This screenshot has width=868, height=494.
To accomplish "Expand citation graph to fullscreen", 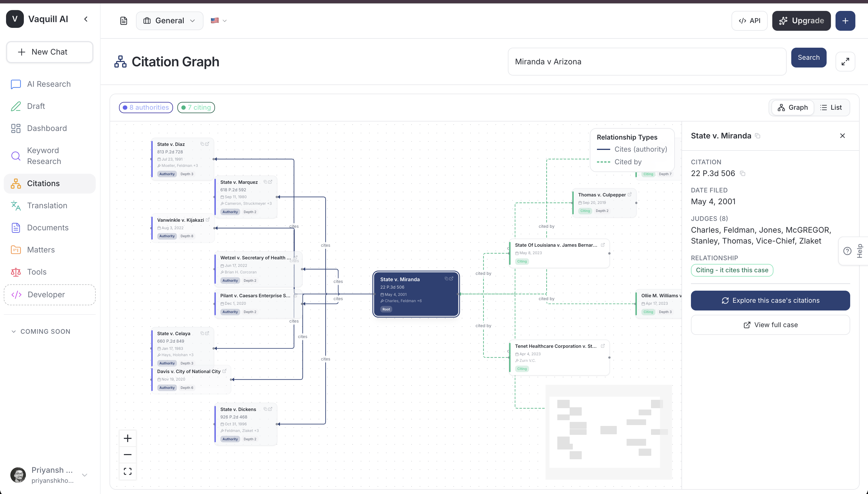I will (x=845, y=61).
